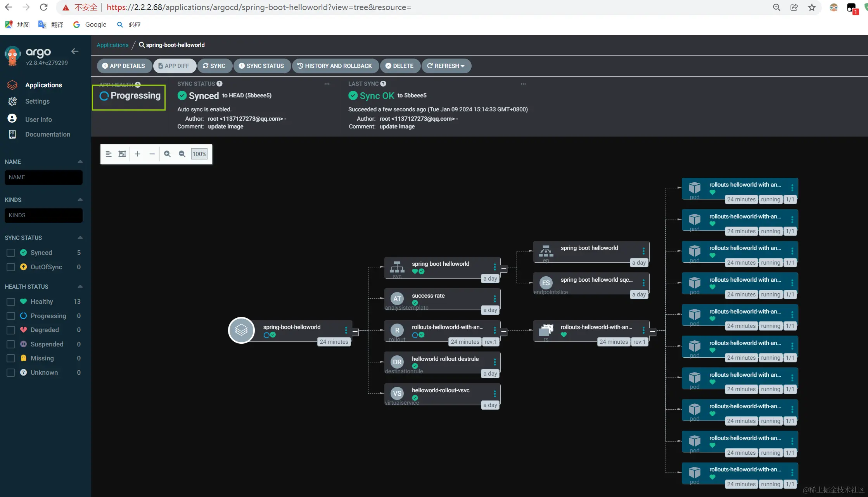Click the sync status help question mark
Image resolution: width=868 pixels, height=497 pixels.
pos(220,84)
